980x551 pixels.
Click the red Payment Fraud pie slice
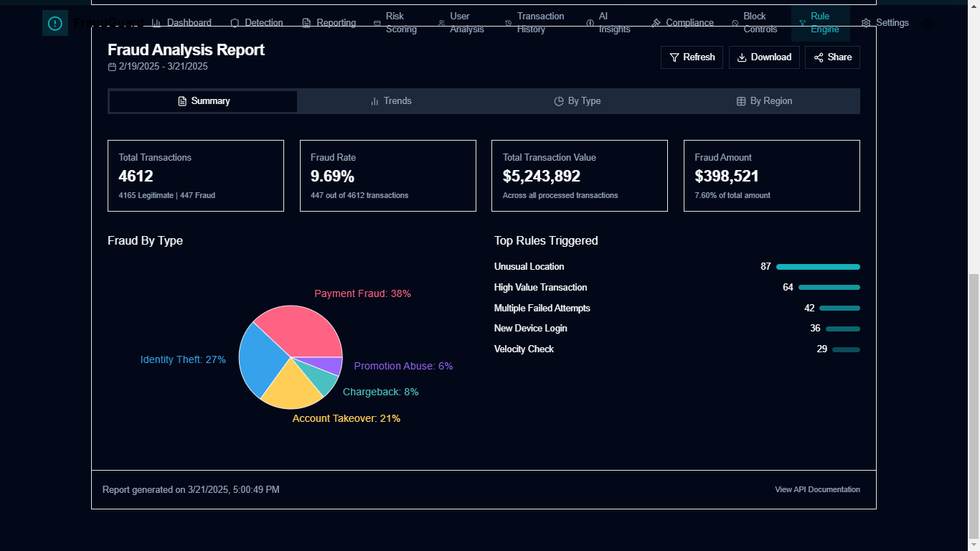click(301, 330)
